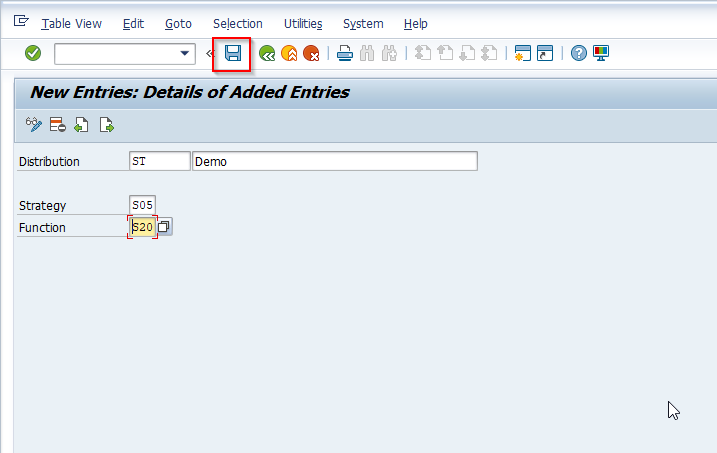Click the Delete entry icon
This screenshot has width=717, height=453.
tap(58, 124)
